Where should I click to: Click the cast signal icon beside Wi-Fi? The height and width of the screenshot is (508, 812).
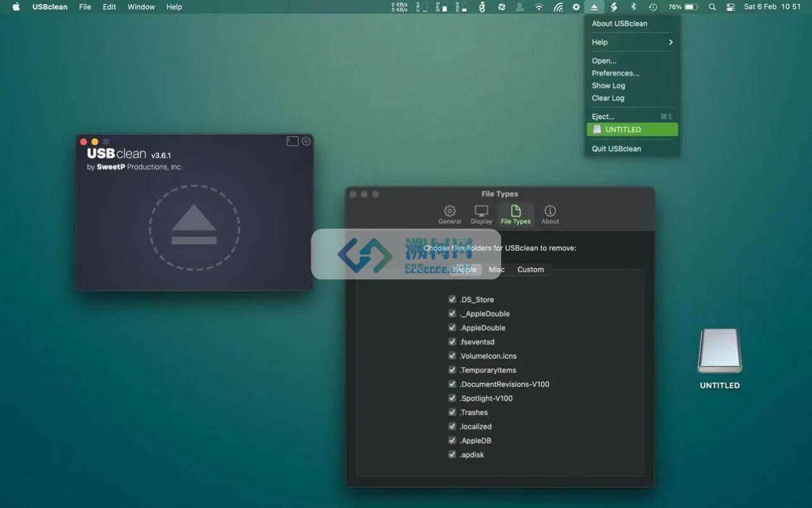tap(558, 7)
